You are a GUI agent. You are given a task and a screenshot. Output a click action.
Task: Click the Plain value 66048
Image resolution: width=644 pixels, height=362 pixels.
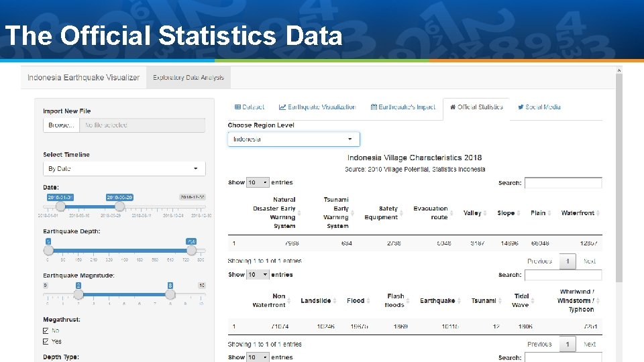539,243
